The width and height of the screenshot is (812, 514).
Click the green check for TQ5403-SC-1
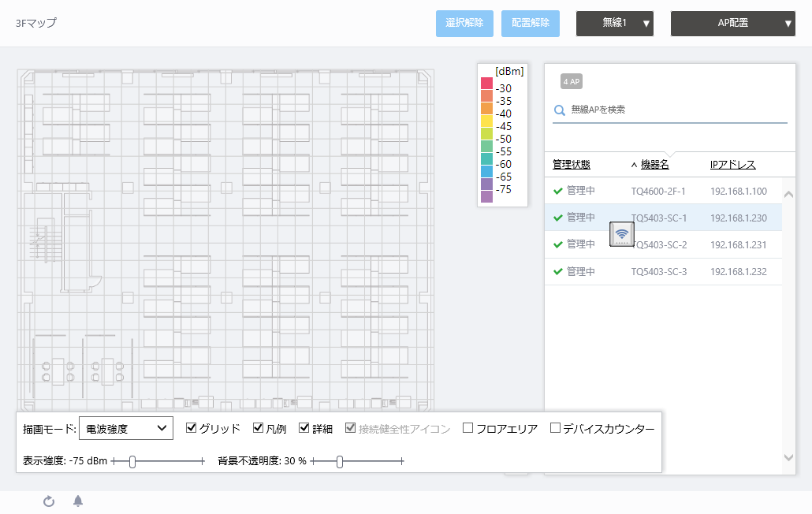[557, 218]
